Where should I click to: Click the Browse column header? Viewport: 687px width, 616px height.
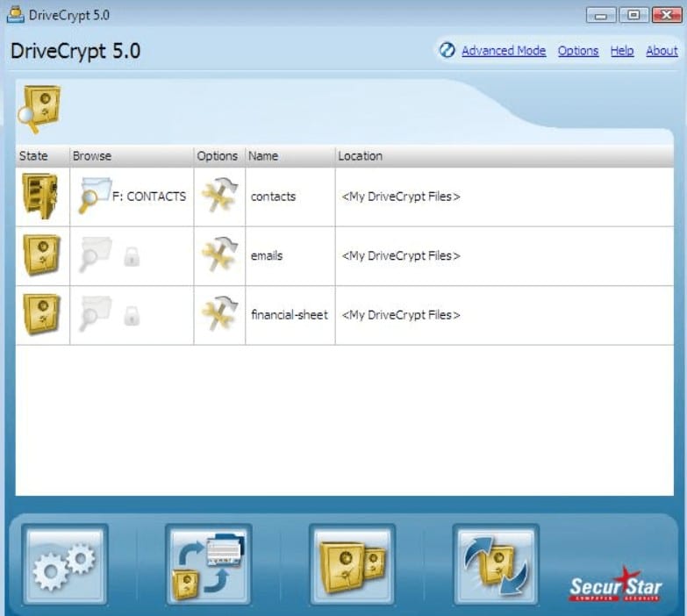coord(132,156)
